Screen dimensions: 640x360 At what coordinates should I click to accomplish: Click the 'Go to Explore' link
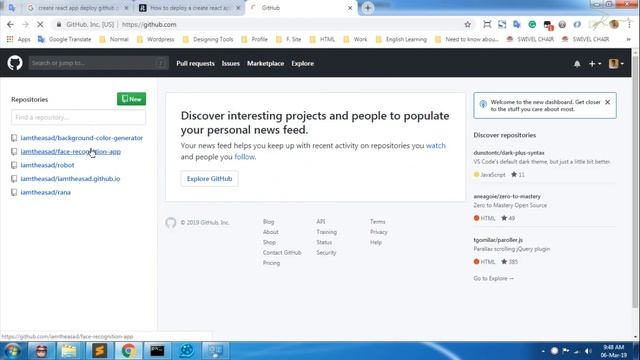[x=493, y=278]
